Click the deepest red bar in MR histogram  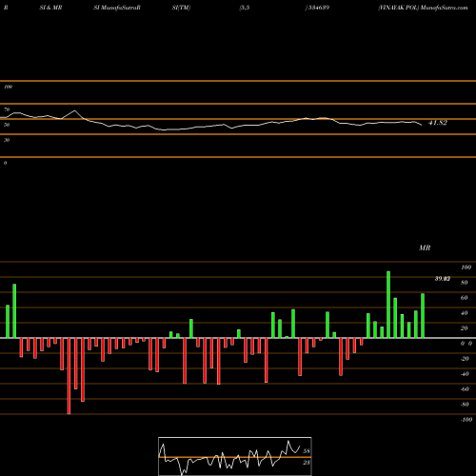pos(69,376)
